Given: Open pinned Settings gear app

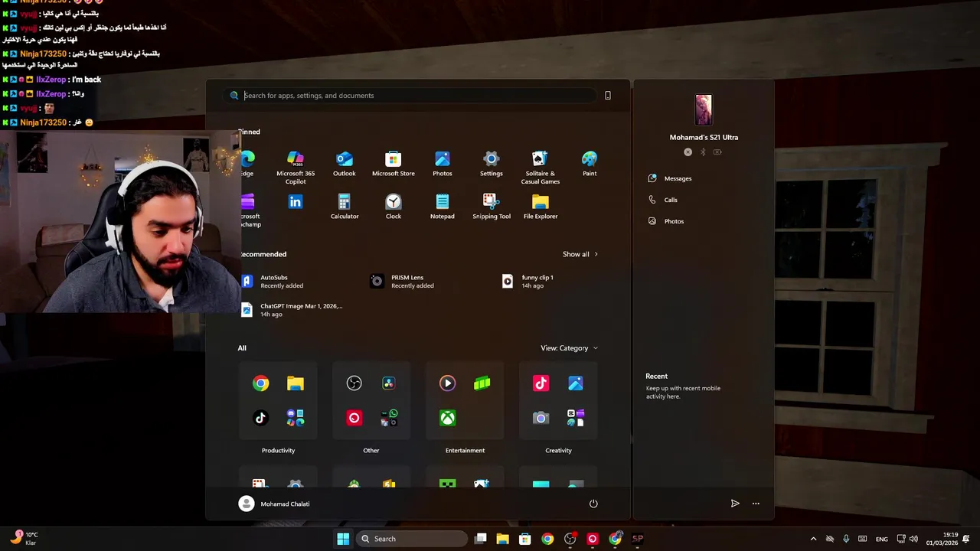Looking at the screenshot, I should pyautogui.click(x=492, y=164).
